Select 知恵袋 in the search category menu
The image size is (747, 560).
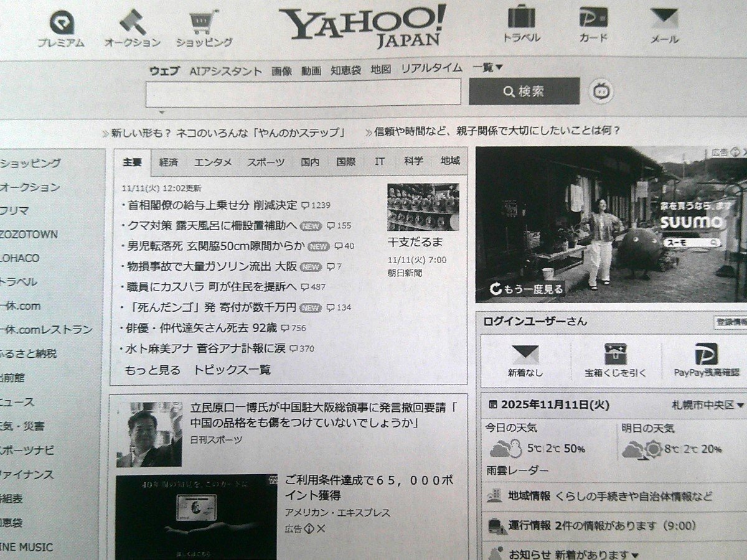[x=345, y=70]
